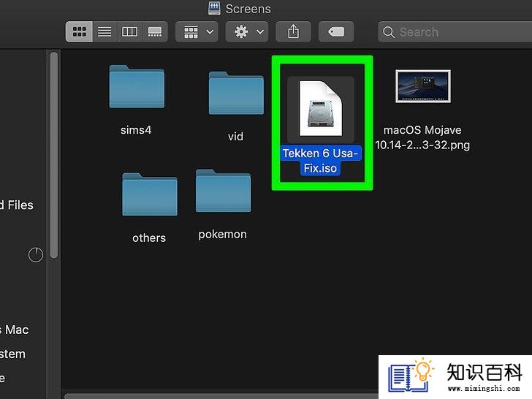532x399 pixels.
Task: Click the Tekken 6 Usa-Fix.iso filename label
Action: [x=321, y=161]
